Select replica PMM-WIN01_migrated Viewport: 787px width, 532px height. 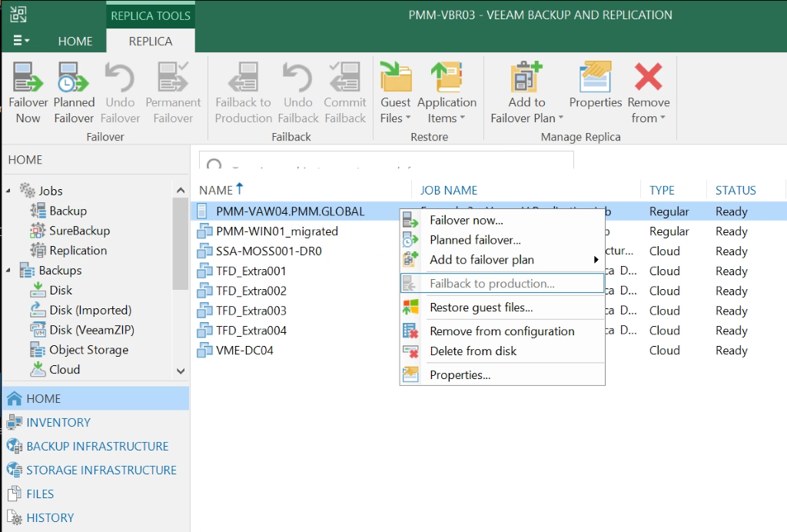click(x=277, y=231)
